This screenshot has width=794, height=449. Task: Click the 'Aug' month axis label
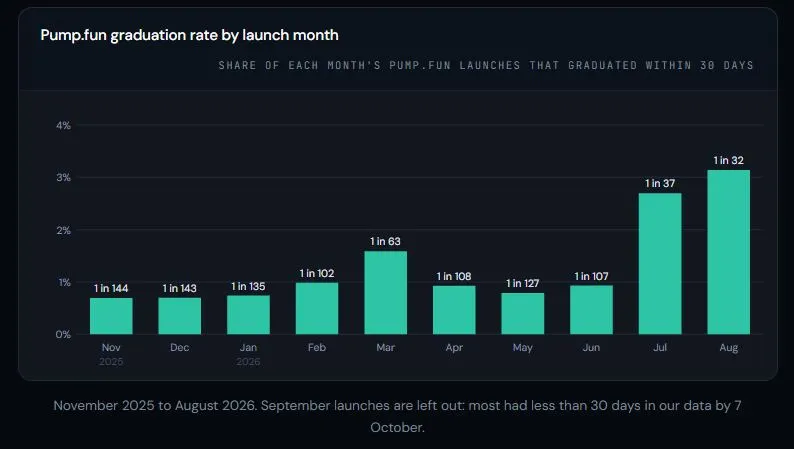pos(729,347)
